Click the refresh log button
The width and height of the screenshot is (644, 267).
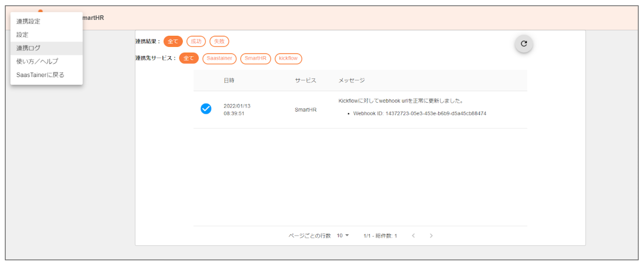[x=524, y=44]
